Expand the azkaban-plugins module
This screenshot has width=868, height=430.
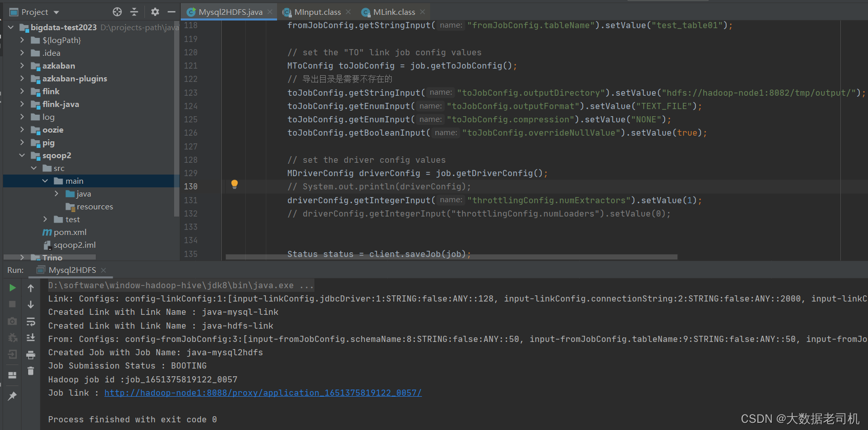[22, 78]
